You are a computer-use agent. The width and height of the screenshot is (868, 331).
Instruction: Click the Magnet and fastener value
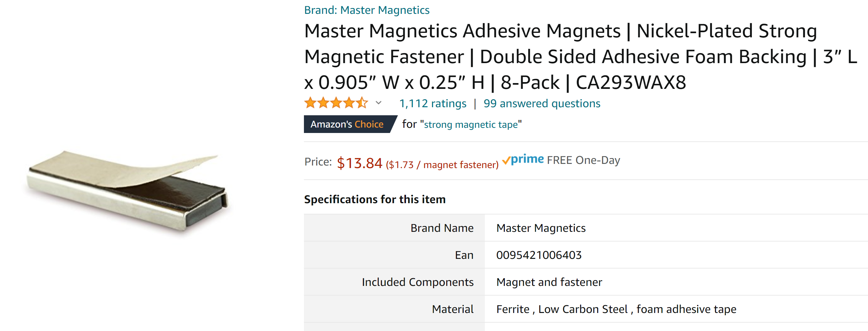(549, 282)
